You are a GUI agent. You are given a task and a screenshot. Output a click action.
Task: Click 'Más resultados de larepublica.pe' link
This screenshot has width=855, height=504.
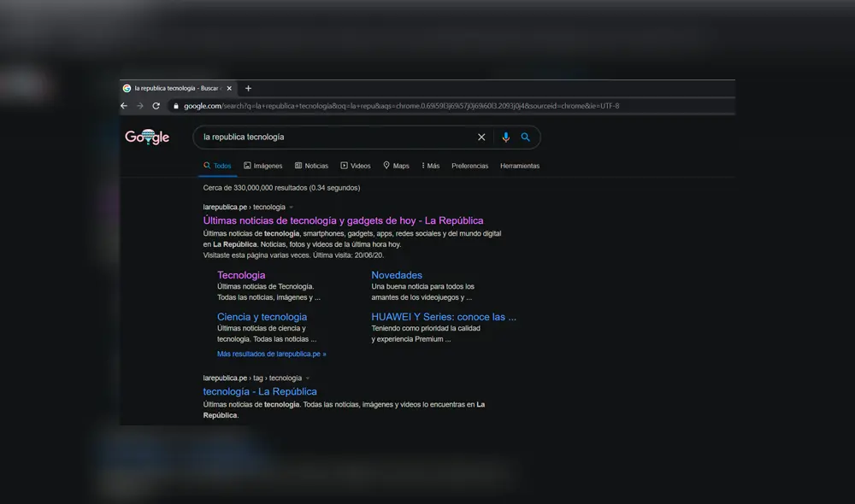(271, 354)
